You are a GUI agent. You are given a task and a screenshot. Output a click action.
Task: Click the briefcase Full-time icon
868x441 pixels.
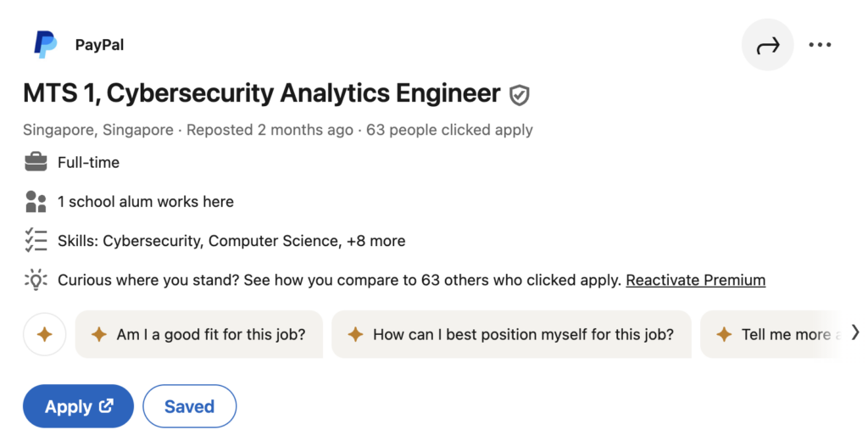(36, 162)
